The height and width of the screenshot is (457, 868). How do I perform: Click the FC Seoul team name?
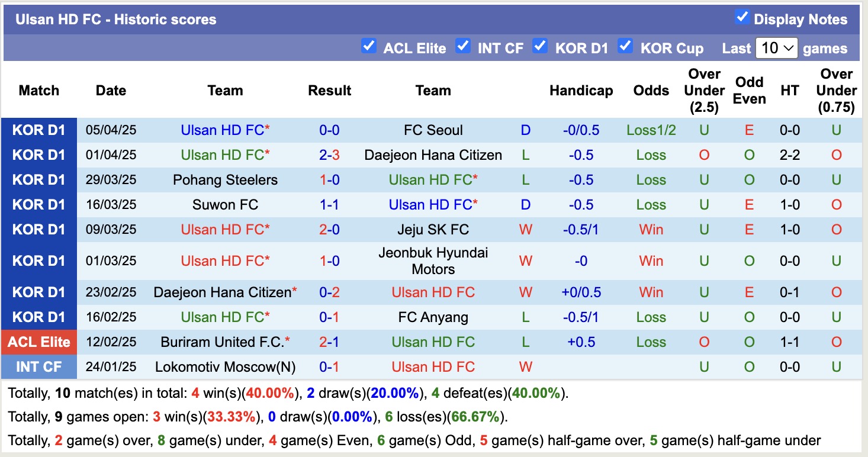coord(433,130)
